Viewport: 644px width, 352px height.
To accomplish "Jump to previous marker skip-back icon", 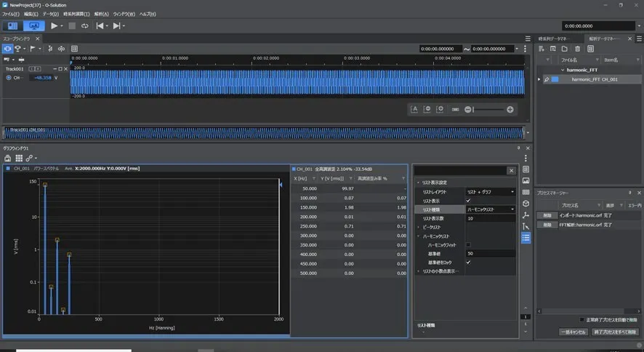I will 100,25.
